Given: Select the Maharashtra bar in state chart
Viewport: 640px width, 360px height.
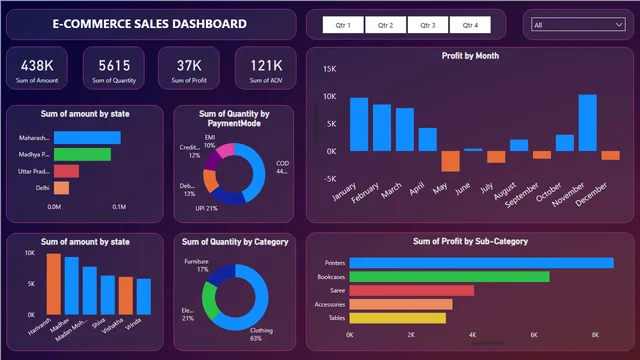Looking at the screenshot, I should pos(87,138).
